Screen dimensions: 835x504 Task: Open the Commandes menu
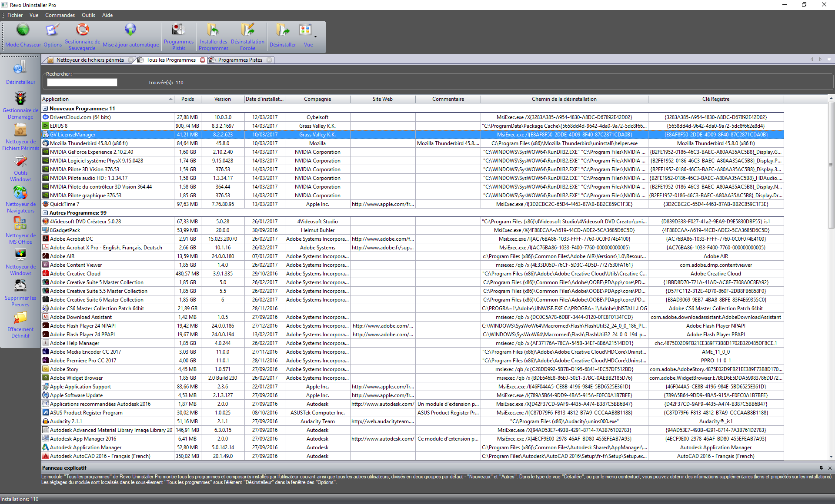click(x=60, y=15)
